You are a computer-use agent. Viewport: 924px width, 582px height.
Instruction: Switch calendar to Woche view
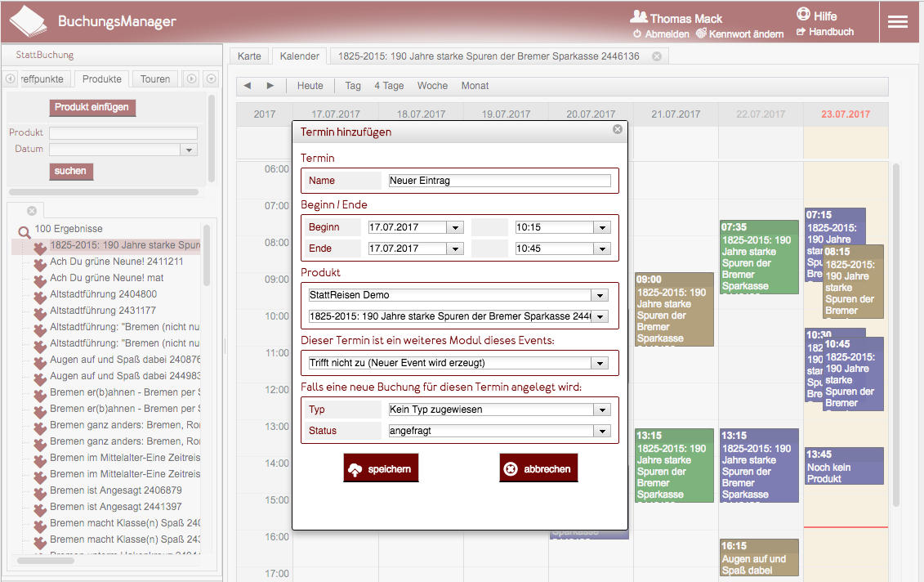[432, 86]
